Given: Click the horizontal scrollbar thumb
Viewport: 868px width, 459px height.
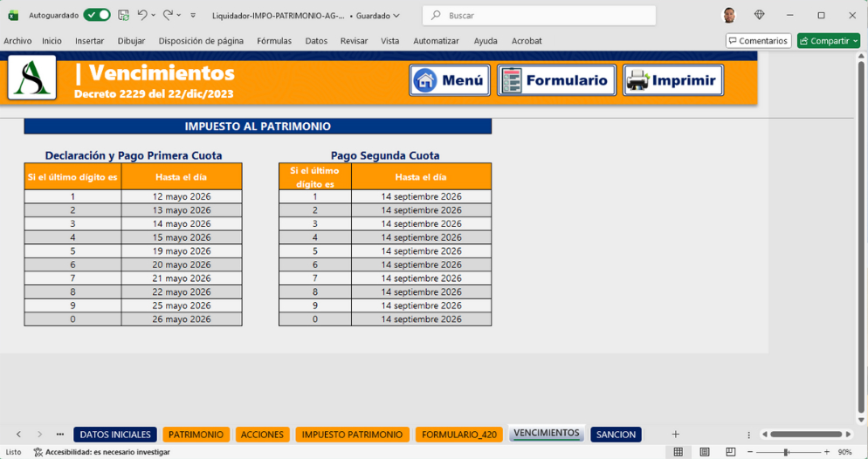Looking at the screenshot, I should pos(806,435).
